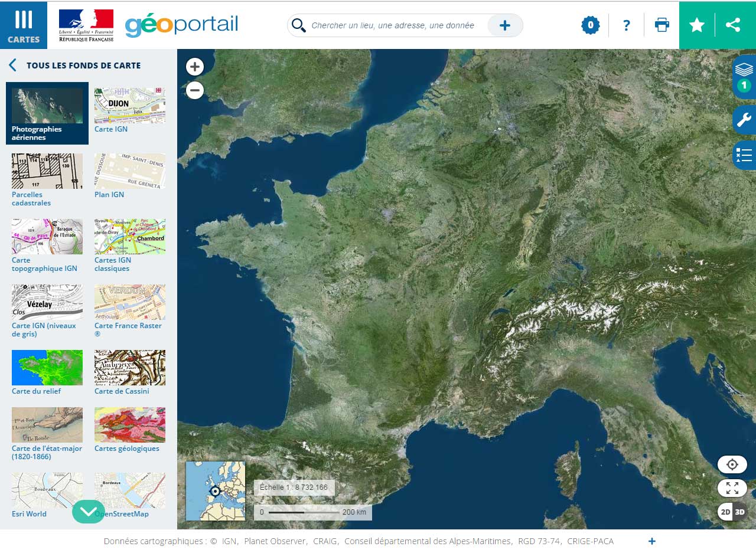756x553 pixels.
Task: Select the Carte du relief basemap
Action: [x=47, y=372]
